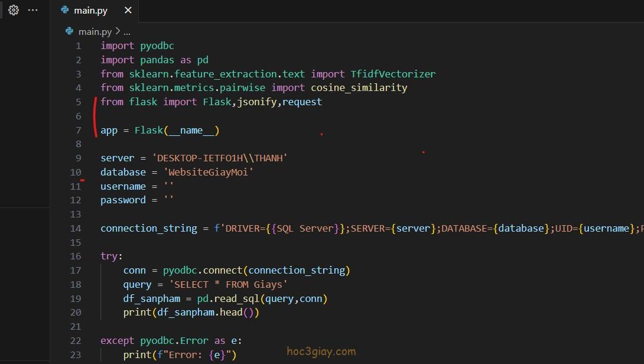The height and width of the screenshot is (364, 644).
Task: Select main.py in the breadcrumb bar
Action: click(95, 31)
